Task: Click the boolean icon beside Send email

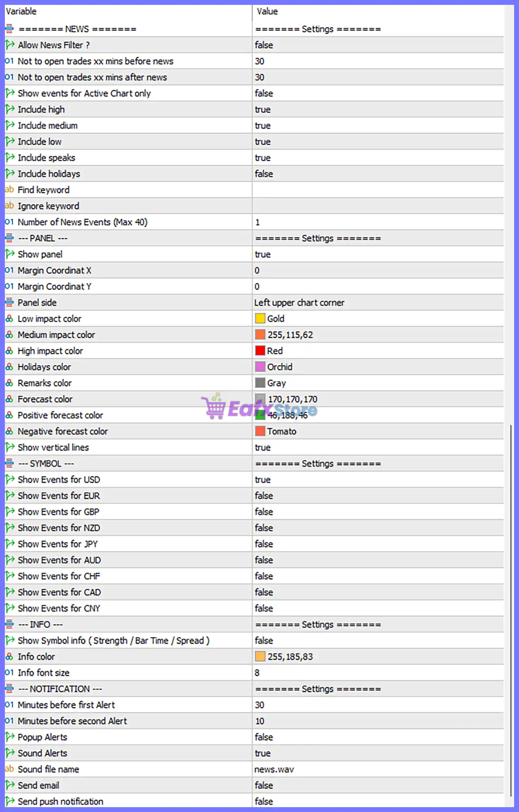Action: (10, 785)
